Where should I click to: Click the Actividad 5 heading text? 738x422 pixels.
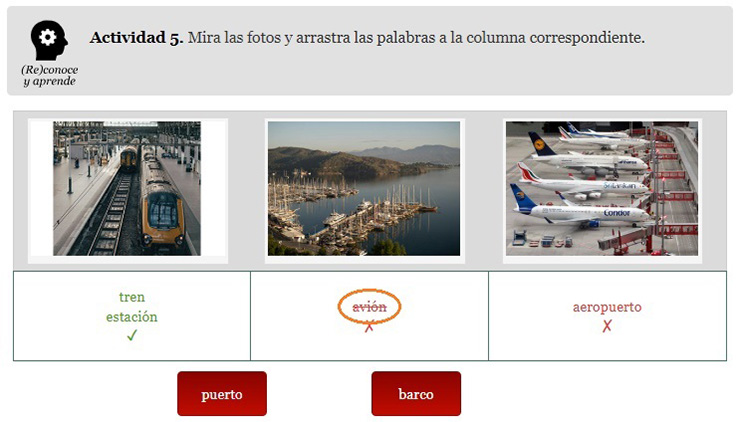[136, 38]
